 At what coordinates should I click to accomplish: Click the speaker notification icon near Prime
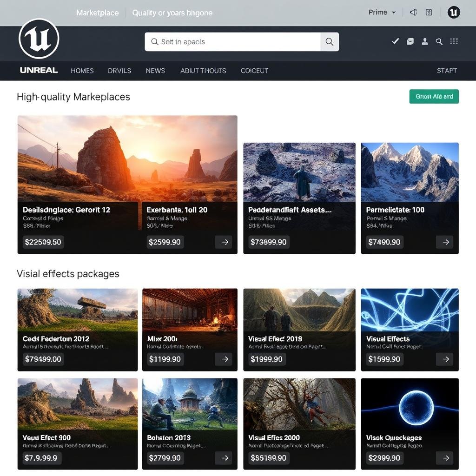point(413,13)
